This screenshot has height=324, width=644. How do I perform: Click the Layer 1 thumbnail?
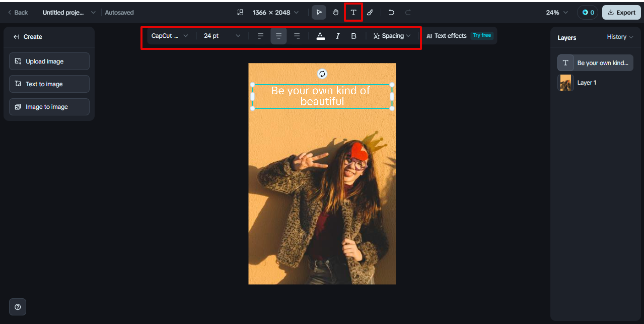click(x=565, y=82)
